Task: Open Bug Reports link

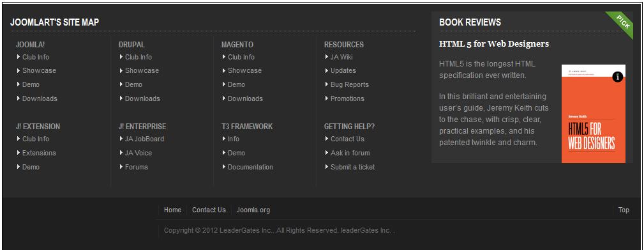Action: coord(350,84)
